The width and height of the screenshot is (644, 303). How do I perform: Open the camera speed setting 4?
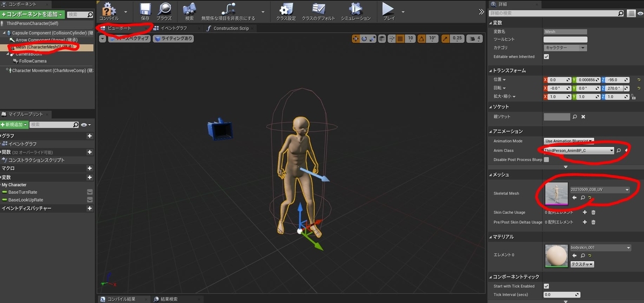pos(475,39)
